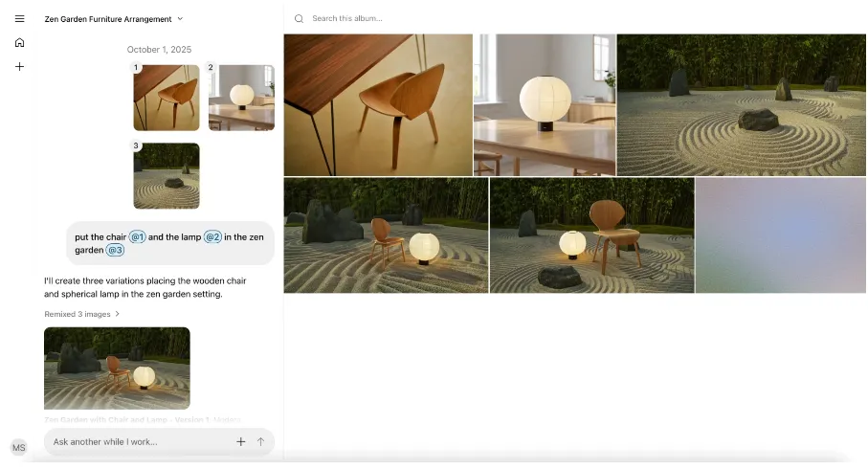Open generated zen garden result in chat
Screen dimensions: 868x469
click(117, 368)
